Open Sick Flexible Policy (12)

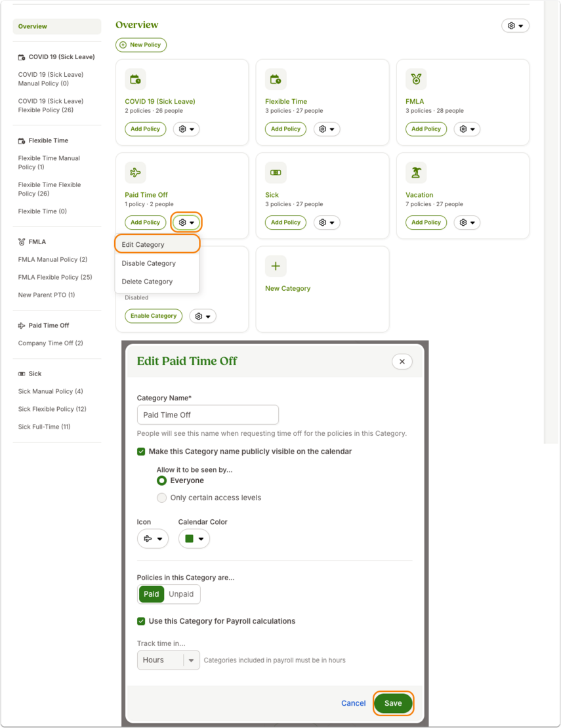point(52,409)
